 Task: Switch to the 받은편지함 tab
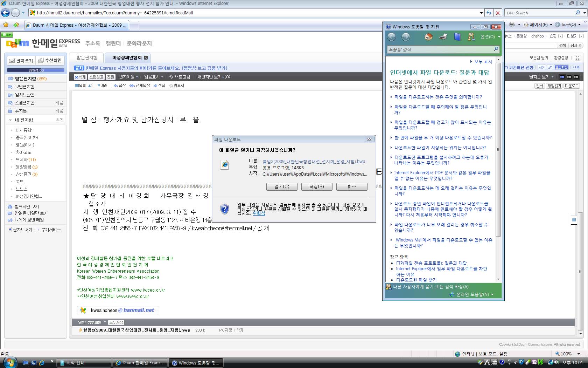(x=87, y=57)
